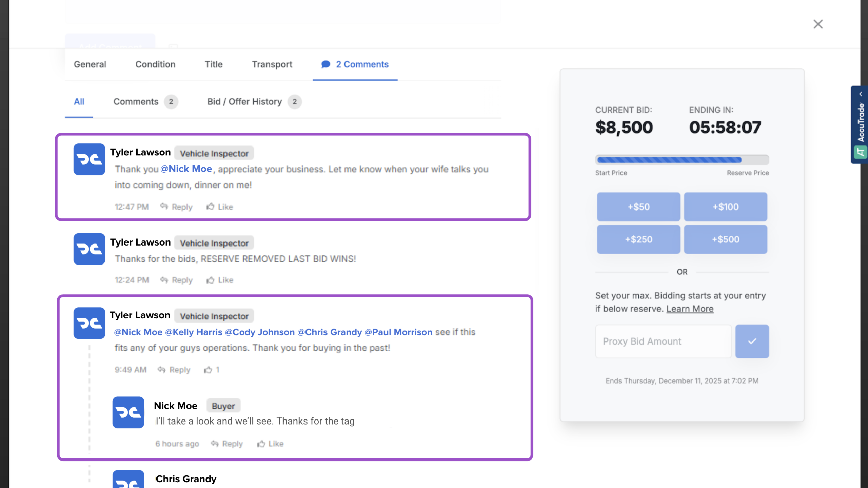Click the @Kelly Harris mention
The image size is (868, 488).
194,332
